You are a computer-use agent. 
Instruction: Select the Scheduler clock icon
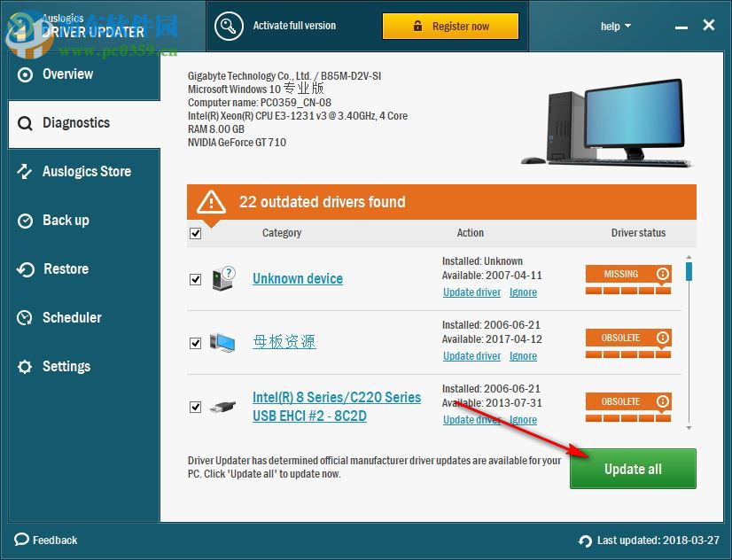click(x=24, y=317)
